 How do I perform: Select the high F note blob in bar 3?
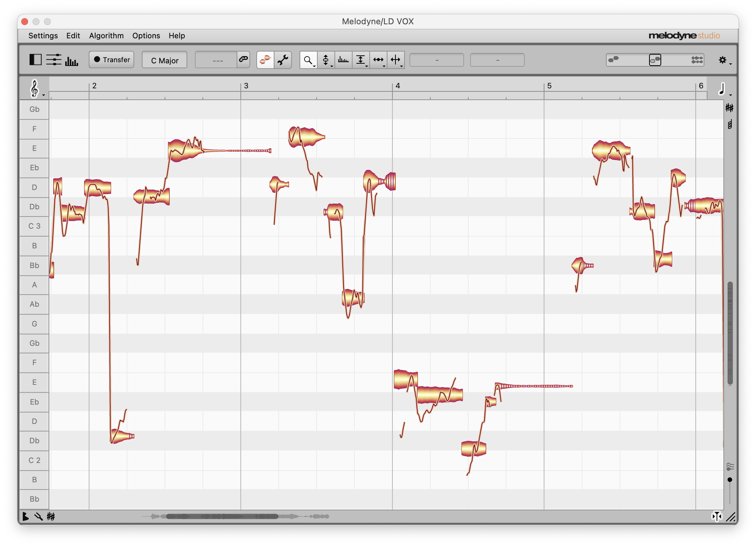[306, 136]
